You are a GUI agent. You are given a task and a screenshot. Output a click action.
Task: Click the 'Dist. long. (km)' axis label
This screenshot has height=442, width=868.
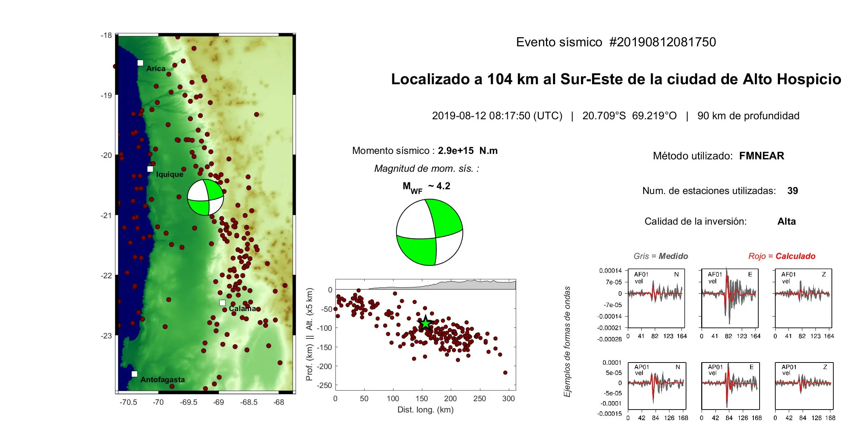pos(425,410)
